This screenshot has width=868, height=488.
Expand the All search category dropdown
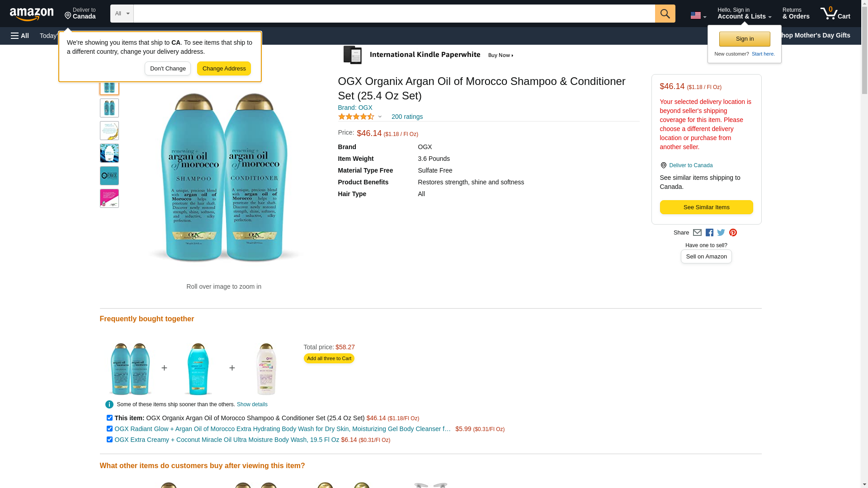[122, 14]
